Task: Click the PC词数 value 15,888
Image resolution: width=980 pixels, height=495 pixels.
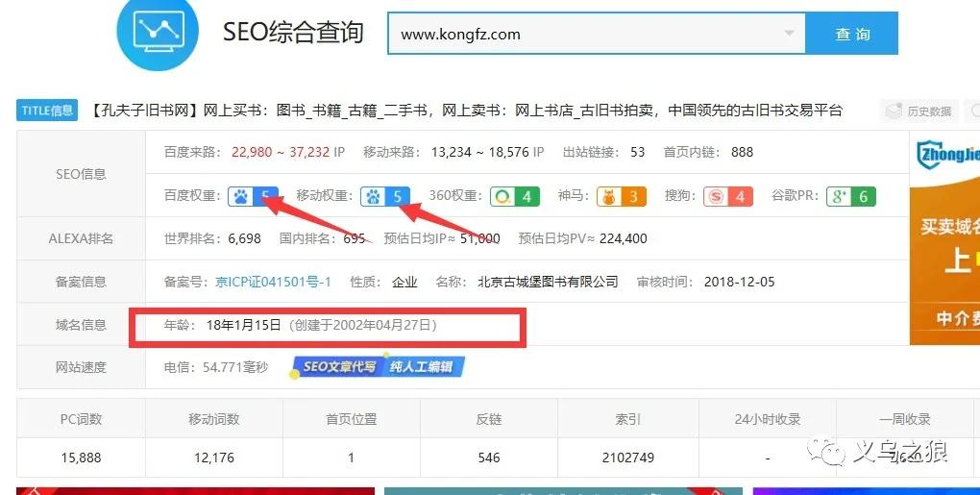Action: pos(81,458)
